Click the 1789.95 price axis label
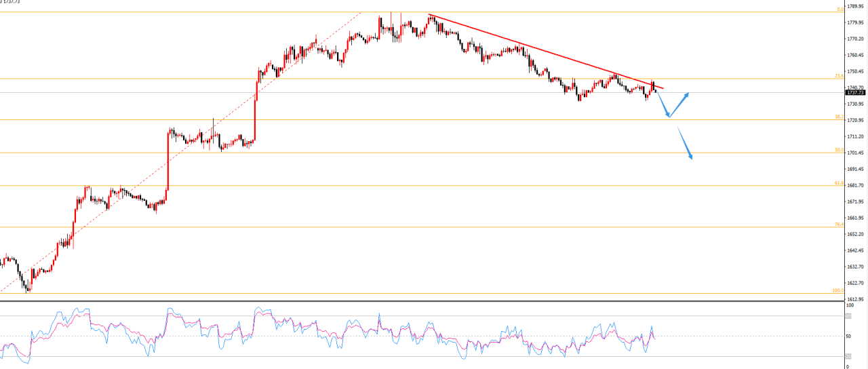The image size is (868, 369). coord(856,6)
